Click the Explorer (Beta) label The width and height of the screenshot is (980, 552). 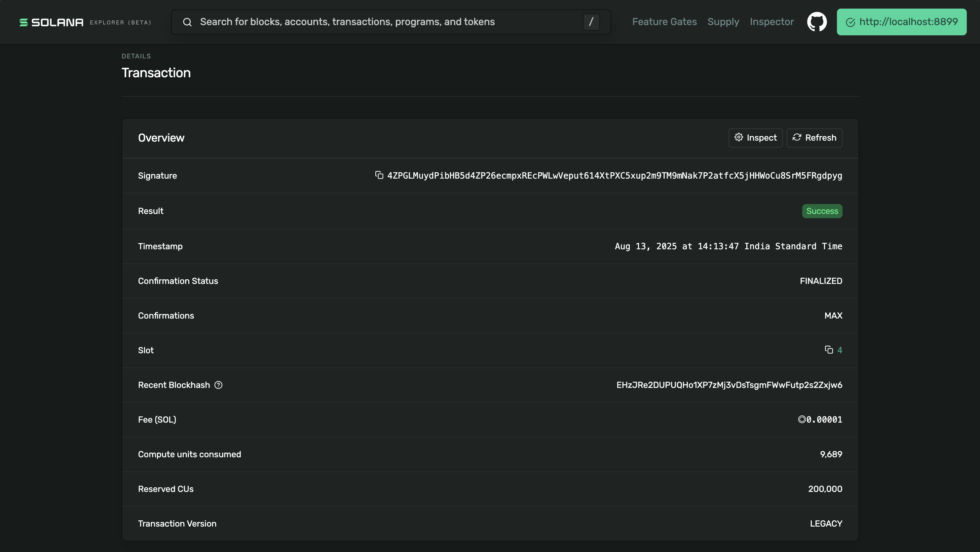(x=120, y=23)
